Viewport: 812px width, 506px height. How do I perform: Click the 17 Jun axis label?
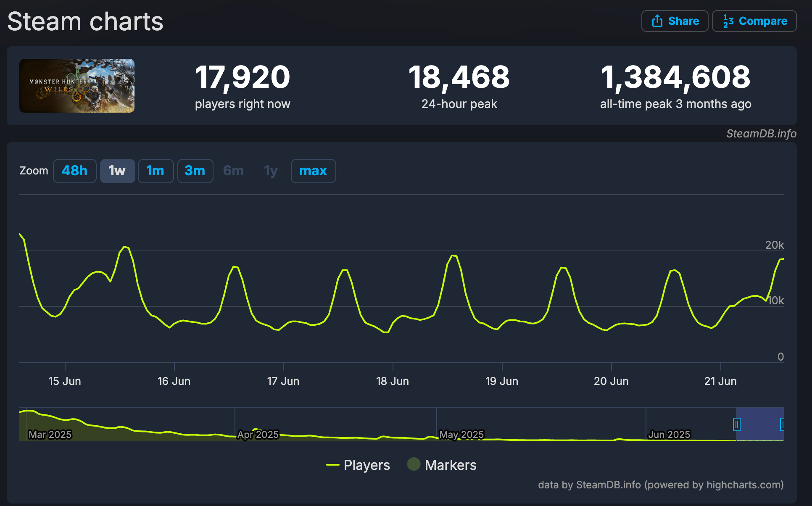click(283, 381)
